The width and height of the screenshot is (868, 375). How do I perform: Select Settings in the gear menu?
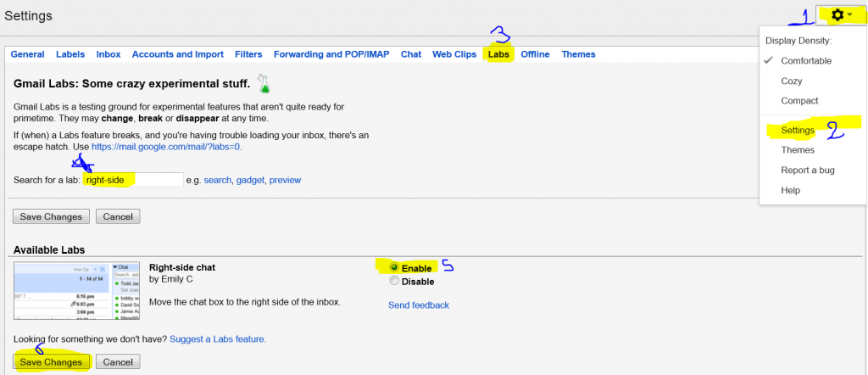point(798,131)
